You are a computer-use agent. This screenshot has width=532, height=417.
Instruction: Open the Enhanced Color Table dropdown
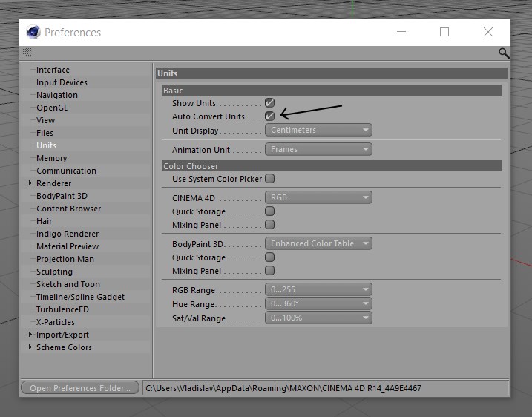click(318, 243)
